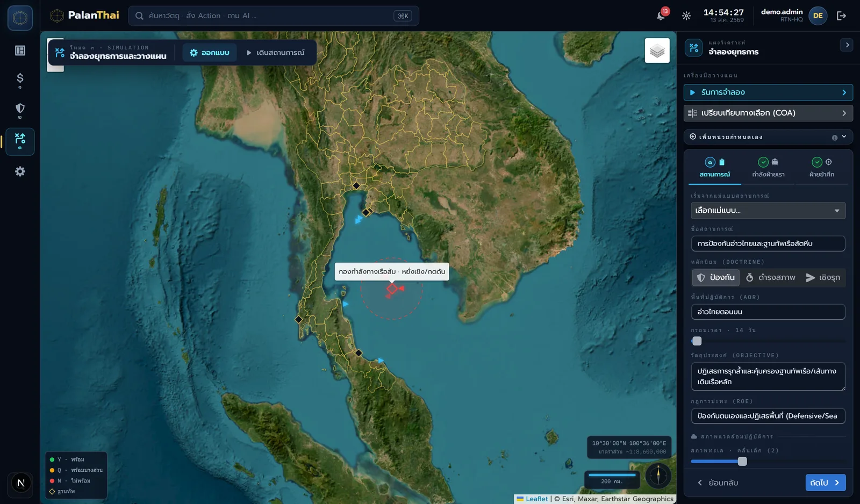The image size is (860, 504).
Task: Click the info icon beside custom unit section
Action: click(x=834, y=138)
